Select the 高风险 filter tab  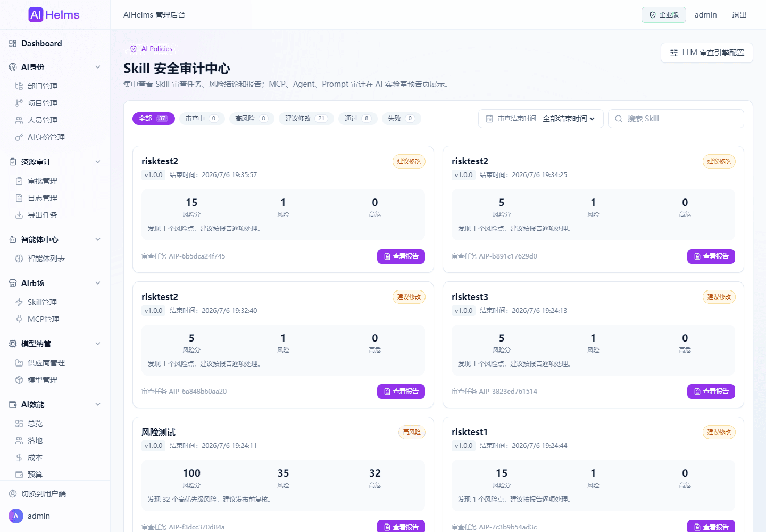click(252, 119)
